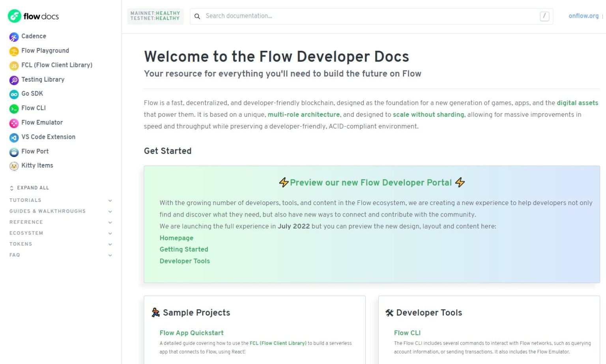The height and width of the screenshot is (364, 606).
Task: Go to onflow.org link
Action: coord(583,16)
